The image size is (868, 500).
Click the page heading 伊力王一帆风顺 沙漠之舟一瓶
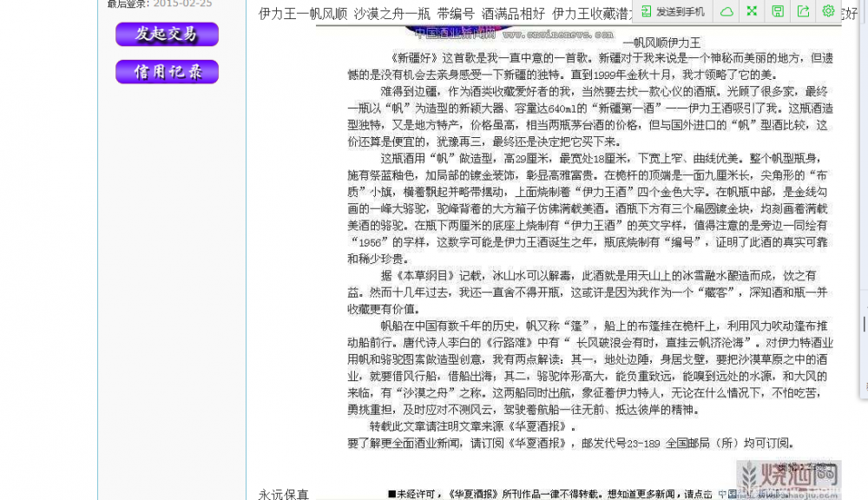[345, 14]
